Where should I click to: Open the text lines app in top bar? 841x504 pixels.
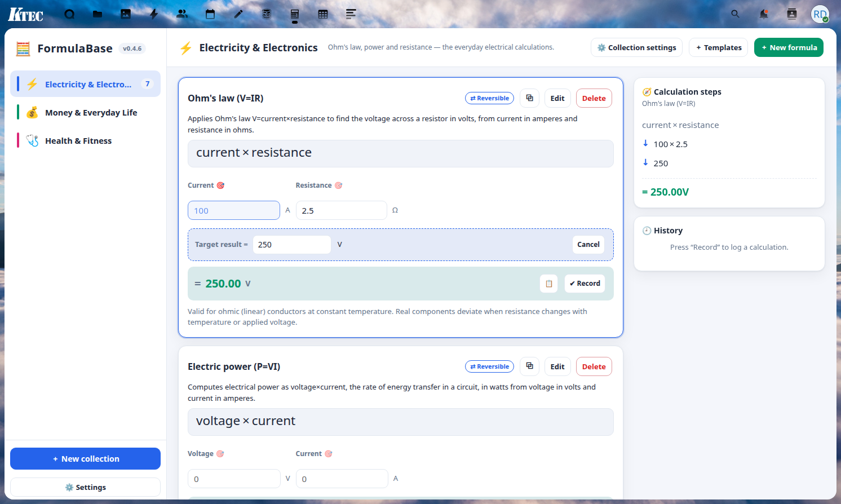(351, 14)
